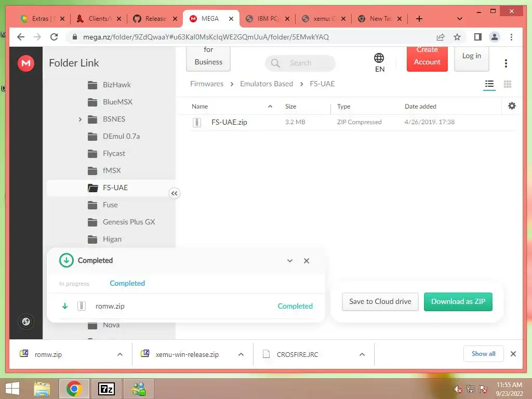Expand the BSNES folder tree

coord(80,119)
